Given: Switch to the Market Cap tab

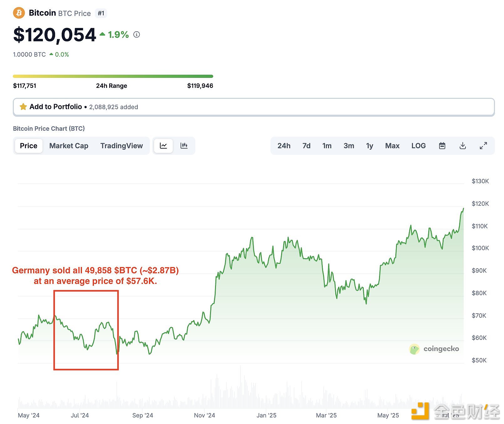Looking at the screenshot, I should tap(69, 146).
